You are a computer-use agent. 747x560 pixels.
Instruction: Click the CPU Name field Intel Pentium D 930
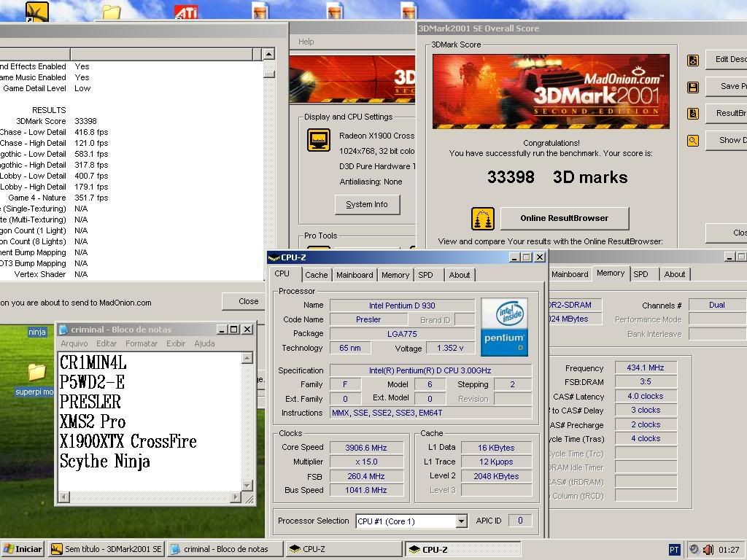(402, 306)
